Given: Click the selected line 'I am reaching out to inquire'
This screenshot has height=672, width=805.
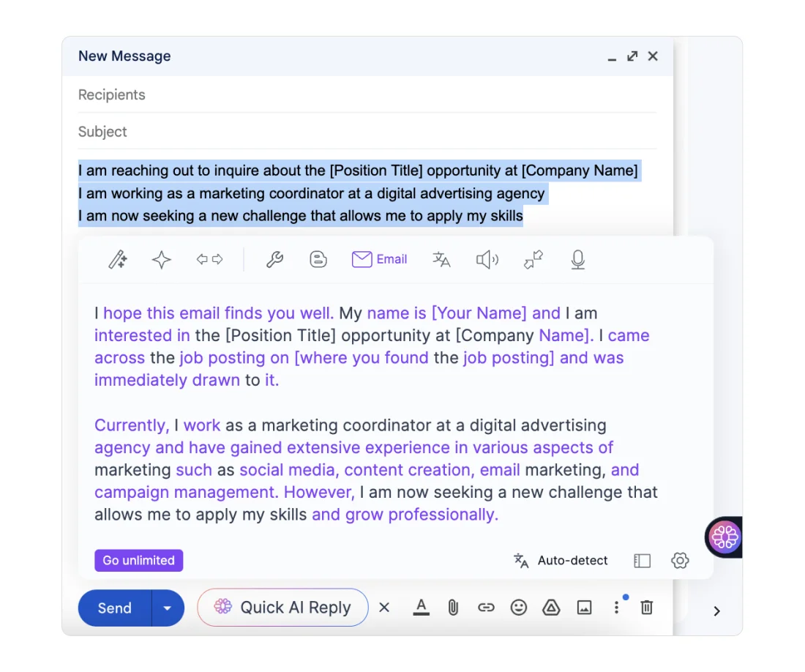Looking at the screenshot, I should click(x=358, y=171).
